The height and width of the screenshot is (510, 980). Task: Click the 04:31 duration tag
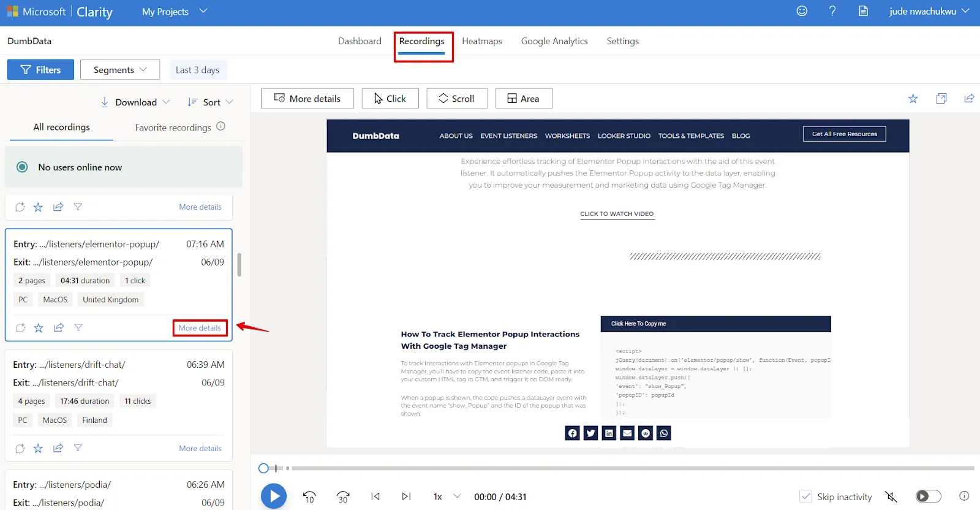[85, 281]
